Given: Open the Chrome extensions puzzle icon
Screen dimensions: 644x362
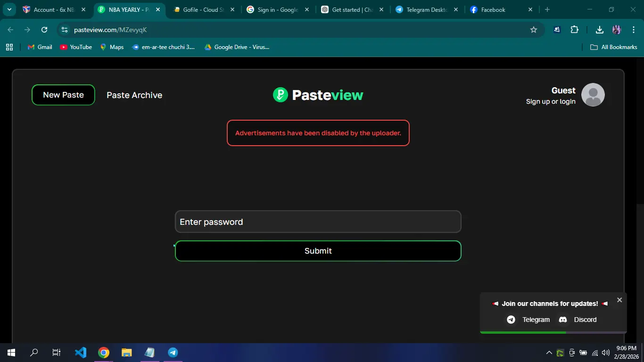Looking at the screenshot, I should point(574,30).
